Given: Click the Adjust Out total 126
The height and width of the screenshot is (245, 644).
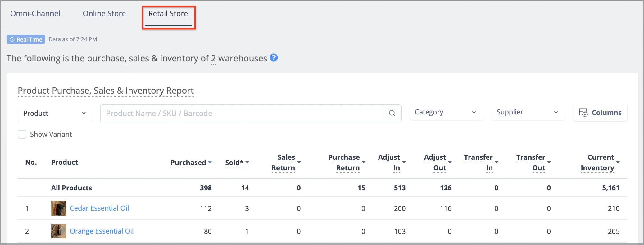Looking at the screenshot, I should (446, 188).
